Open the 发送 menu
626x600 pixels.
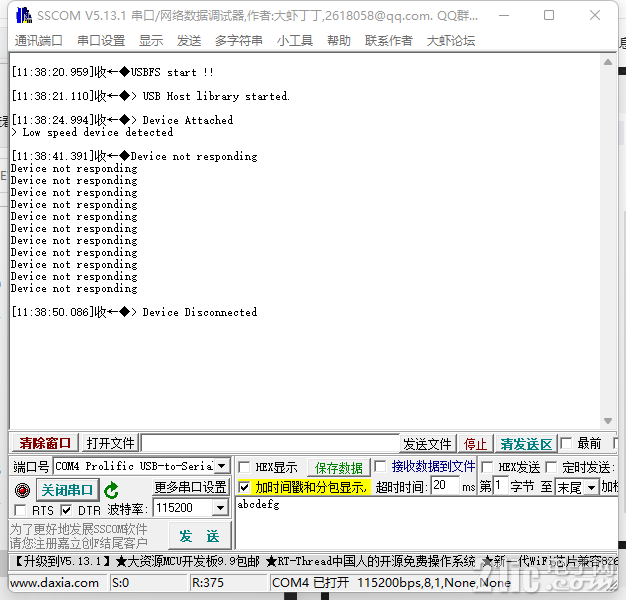click(189, 41)
